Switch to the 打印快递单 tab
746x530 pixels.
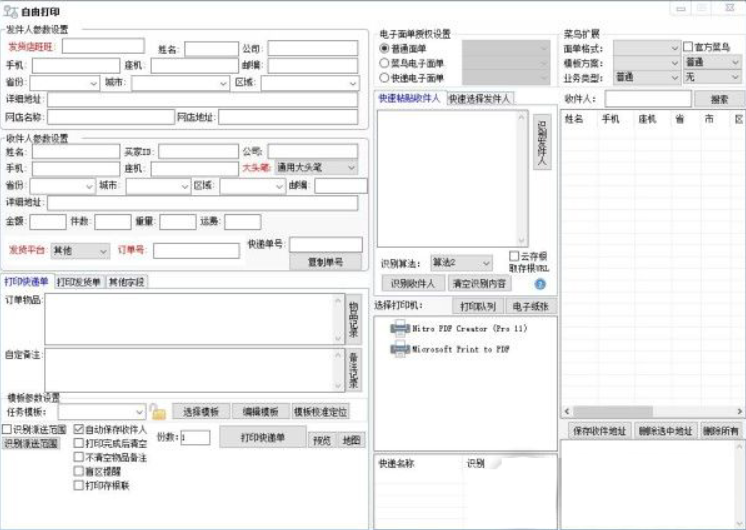tap(27, 282)
